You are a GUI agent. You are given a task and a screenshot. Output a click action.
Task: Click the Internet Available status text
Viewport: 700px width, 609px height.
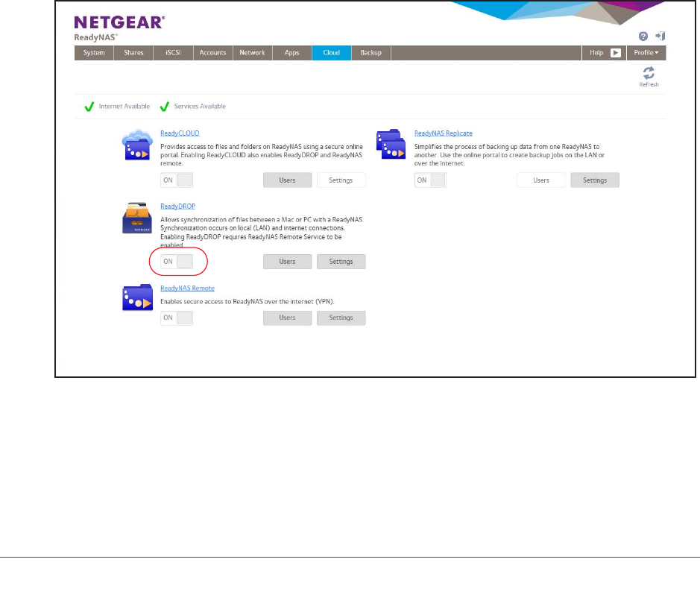click(x=124, y=107)
